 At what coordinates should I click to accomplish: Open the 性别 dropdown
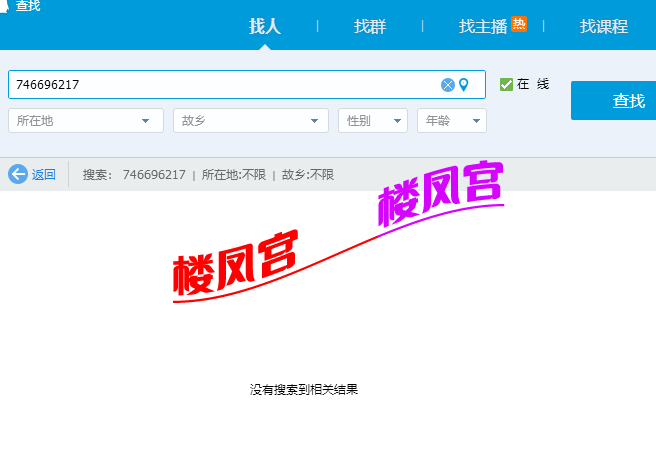tap(372, 121)
